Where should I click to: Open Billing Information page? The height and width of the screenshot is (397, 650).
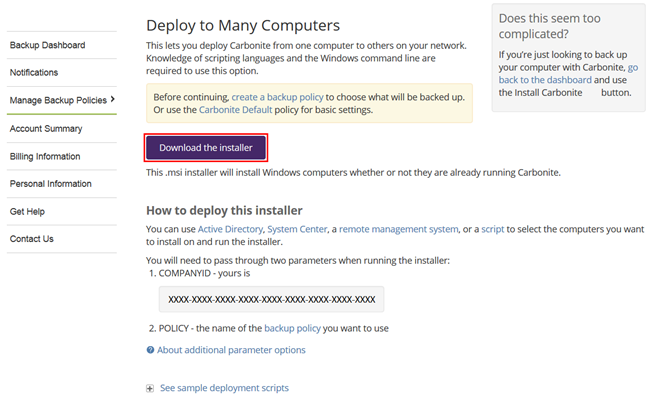coord(45,157)
